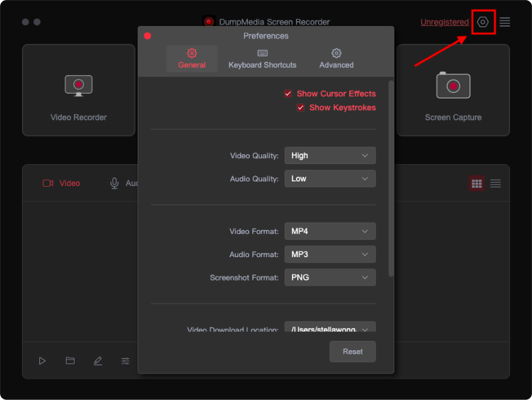Switch to the Advanced preferences tab

pos(336,58)
